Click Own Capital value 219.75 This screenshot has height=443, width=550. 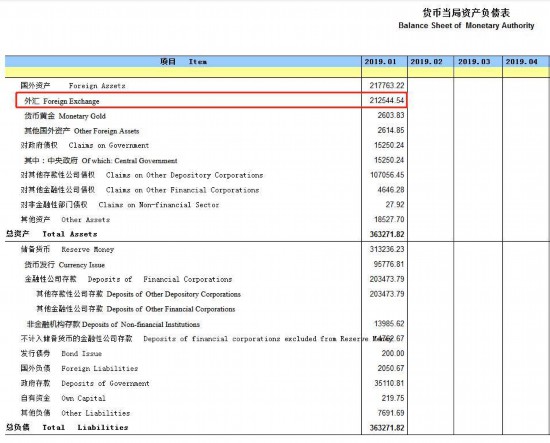(393, 398)
